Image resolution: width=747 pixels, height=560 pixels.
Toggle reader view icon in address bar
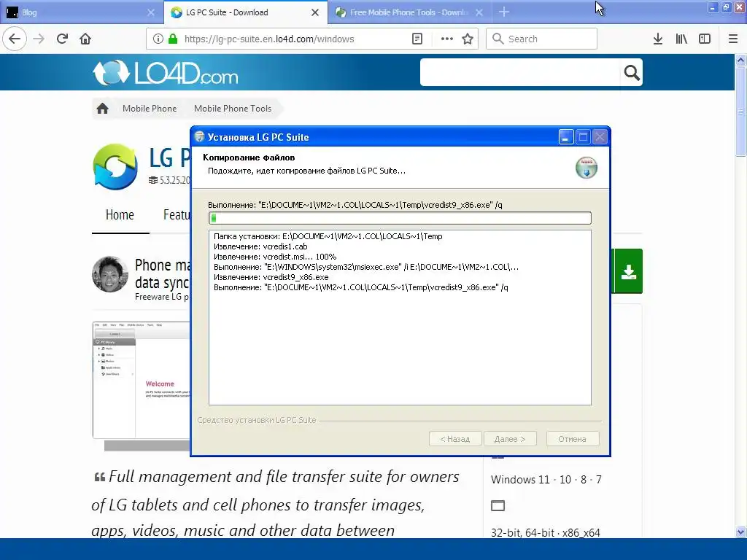(417, 39)
